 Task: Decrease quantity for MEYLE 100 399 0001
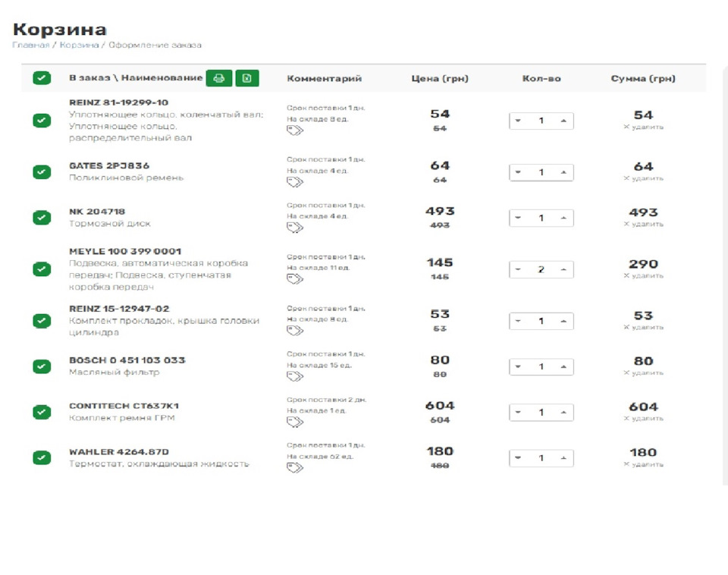pos(518,269)
